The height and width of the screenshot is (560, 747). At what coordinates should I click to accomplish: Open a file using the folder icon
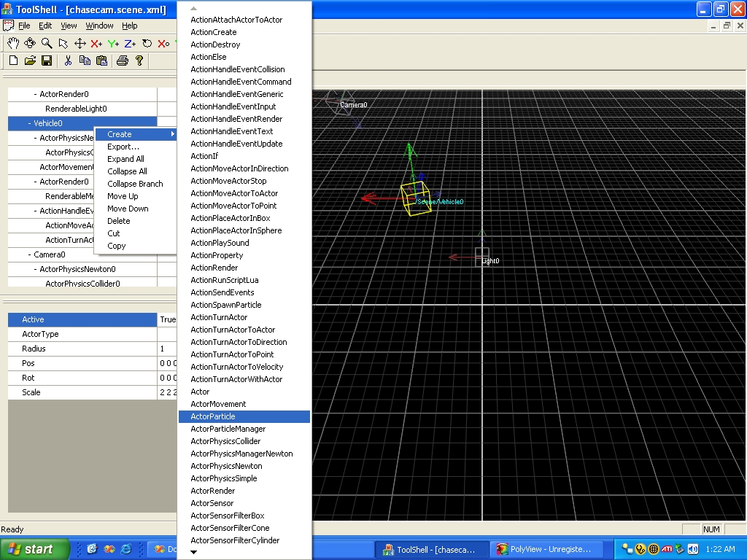click(30, 61)
